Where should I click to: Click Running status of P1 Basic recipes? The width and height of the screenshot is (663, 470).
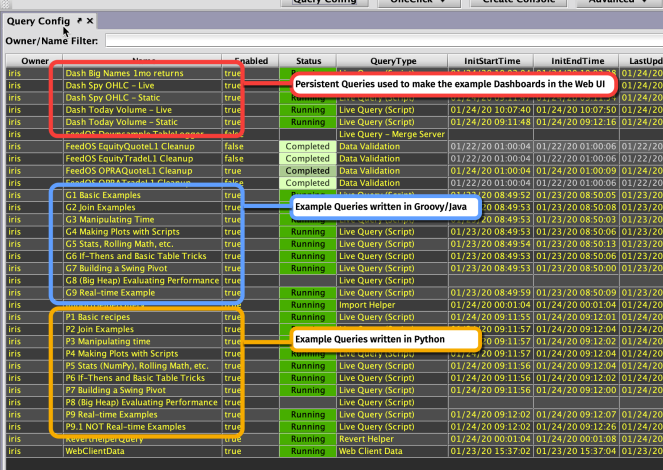tap(308, 317)
